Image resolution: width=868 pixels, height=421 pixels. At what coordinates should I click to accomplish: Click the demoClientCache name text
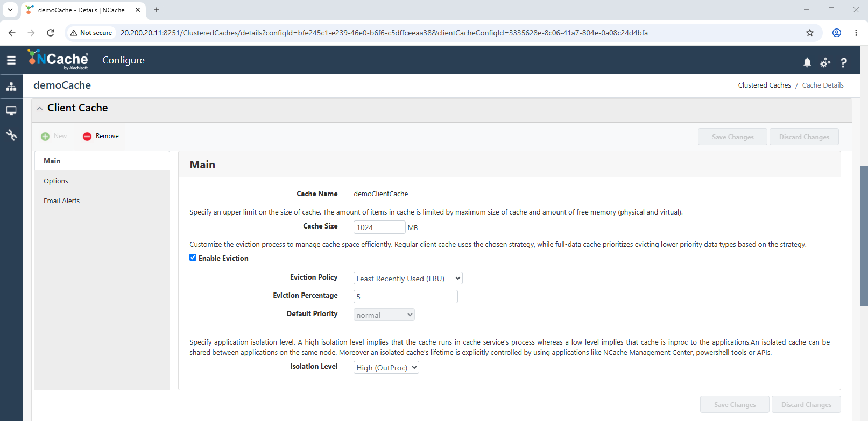380,194
